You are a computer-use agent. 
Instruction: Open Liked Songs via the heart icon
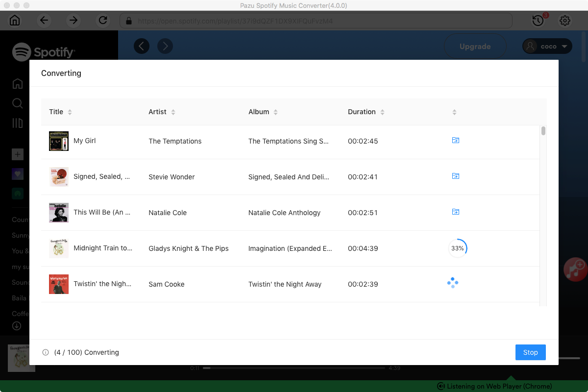click(x=17, y=173)
